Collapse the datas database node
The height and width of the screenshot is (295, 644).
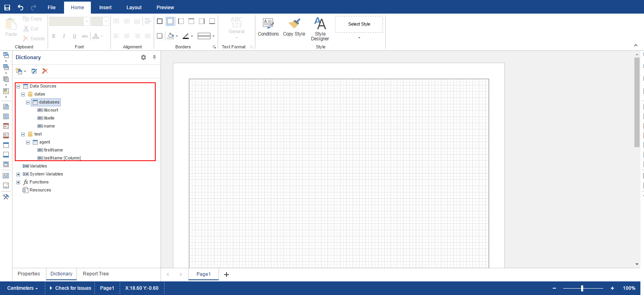[x=23, y=94]
